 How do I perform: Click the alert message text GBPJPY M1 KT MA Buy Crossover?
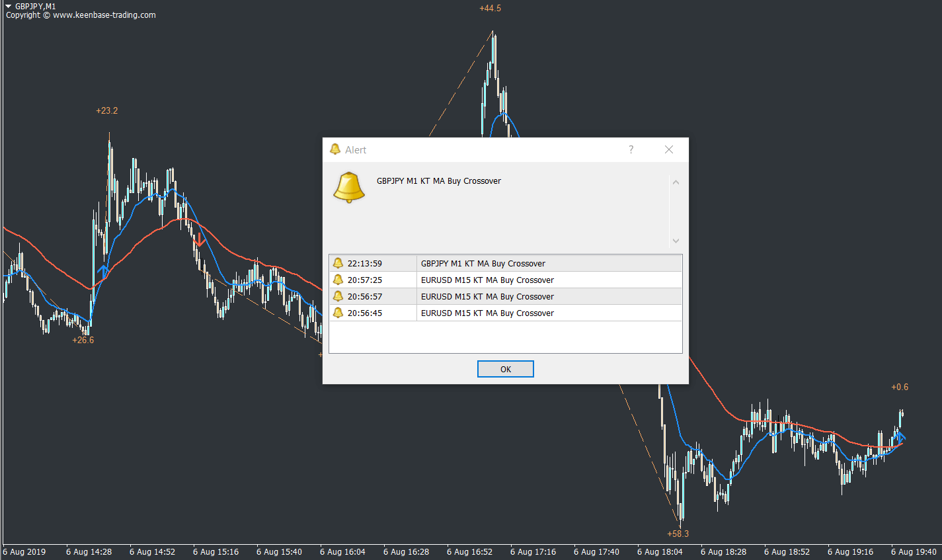pos(439,180)
